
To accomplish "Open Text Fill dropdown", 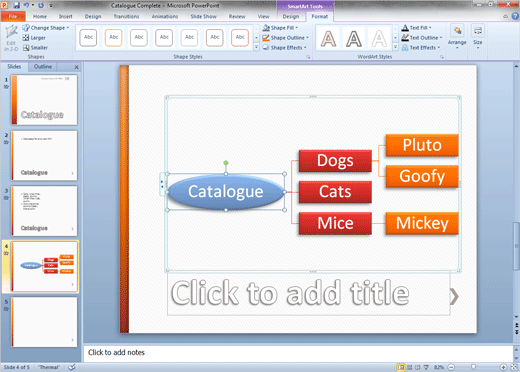I will pyautogui.click(x=417, y=28).
